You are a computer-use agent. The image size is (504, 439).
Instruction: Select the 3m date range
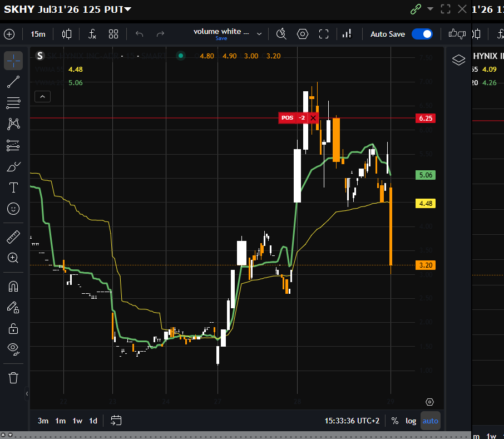coord(43,421)
